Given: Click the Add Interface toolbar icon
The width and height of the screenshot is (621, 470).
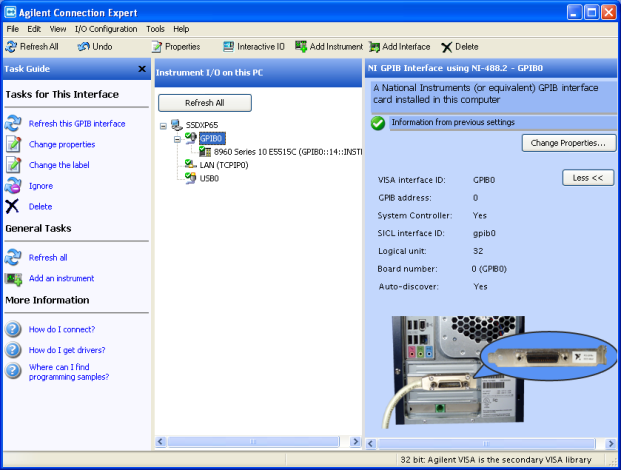Looking at the screenshot, I should (x=374, y=47).
